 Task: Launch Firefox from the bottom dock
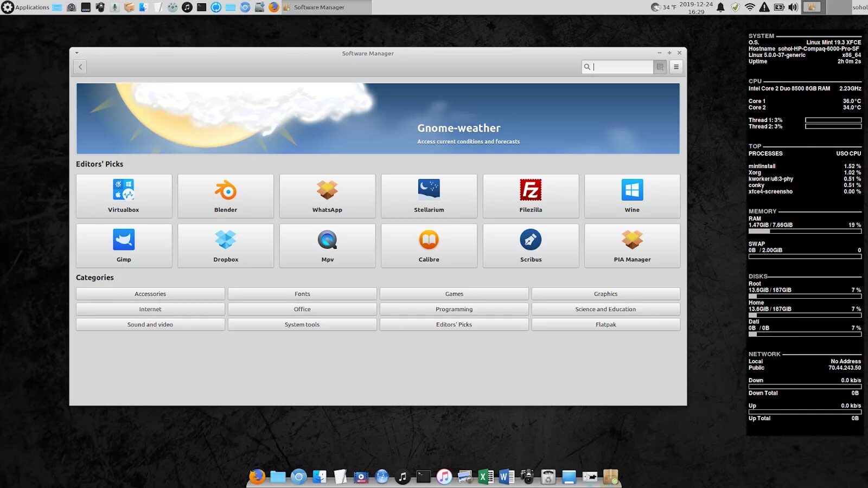pos(257,477)
